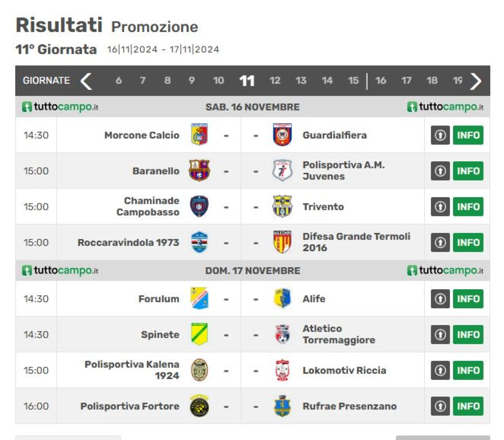Open the Roccaravindola 1973 team link
Image resolution: width=504 pixels, height=440 pixels.
(x=128, y=242)
